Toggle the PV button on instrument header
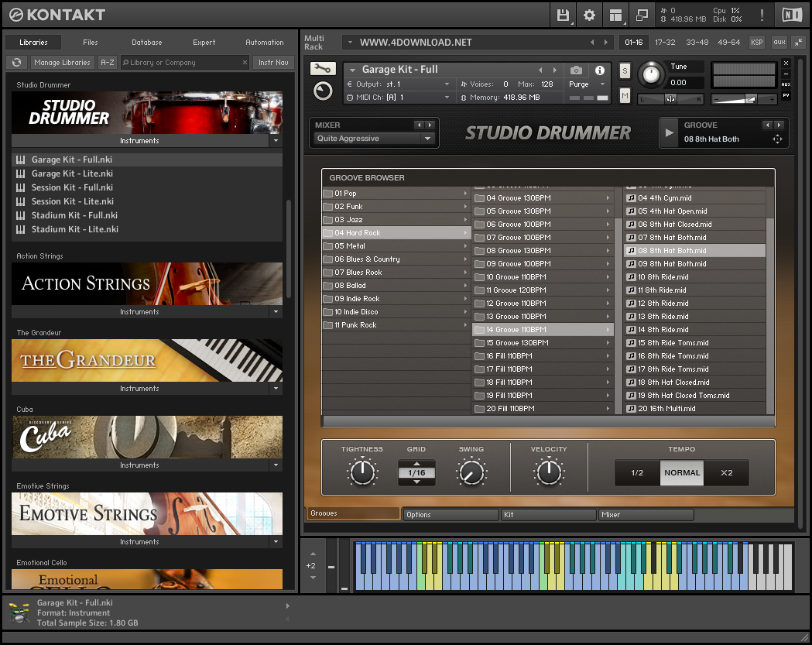The image size is (812, 645). coord(786,95)
